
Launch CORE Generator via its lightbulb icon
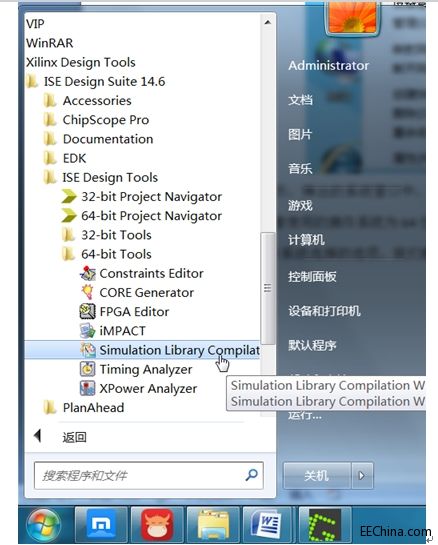[x=88, y=292]
